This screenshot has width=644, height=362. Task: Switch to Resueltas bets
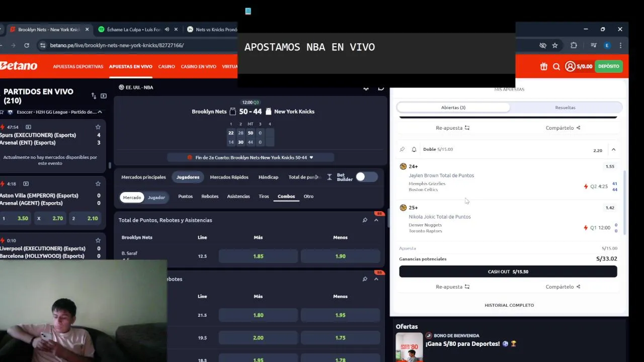pyautogui.click(x=565, y=108)
